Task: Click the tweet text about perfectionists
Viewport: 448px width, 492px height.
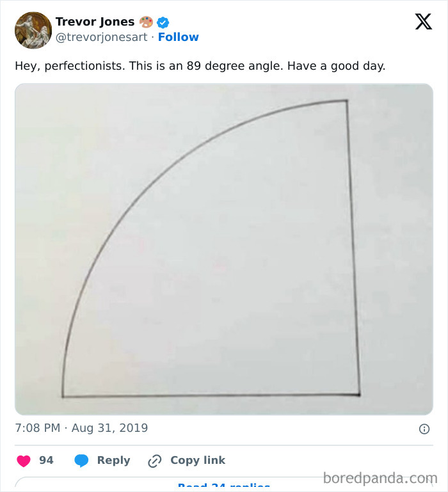Action: [x=200, y=66]
